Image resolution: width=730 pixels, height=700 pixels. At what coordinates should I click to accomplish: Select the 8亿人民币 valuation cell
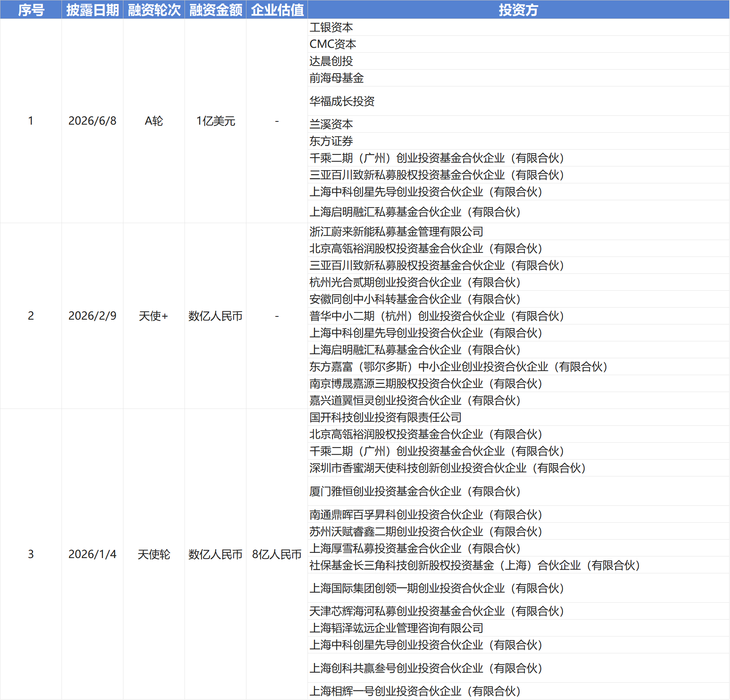(x=277, y=554)
